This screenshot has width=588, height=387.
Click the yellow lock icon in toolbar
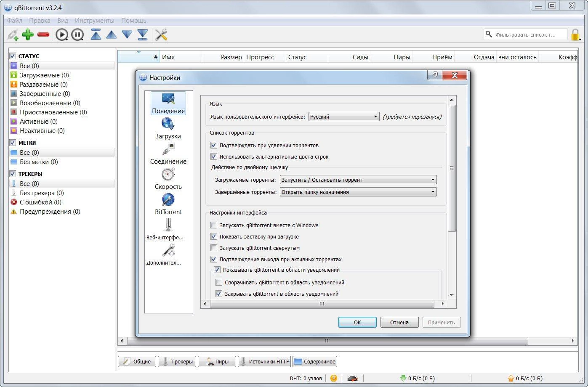tap(575, 34)
